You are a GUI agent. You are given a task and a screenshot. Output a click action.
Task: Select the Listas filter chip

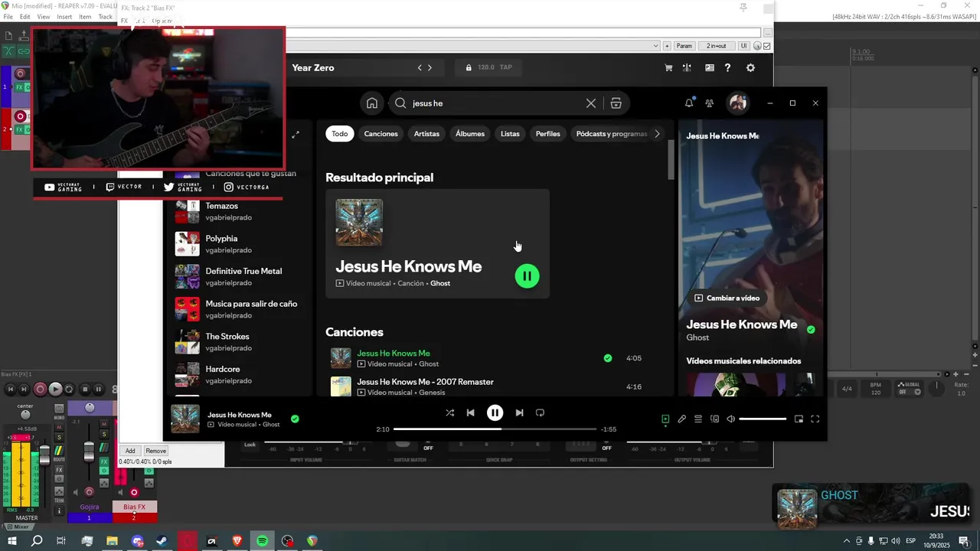510,134
